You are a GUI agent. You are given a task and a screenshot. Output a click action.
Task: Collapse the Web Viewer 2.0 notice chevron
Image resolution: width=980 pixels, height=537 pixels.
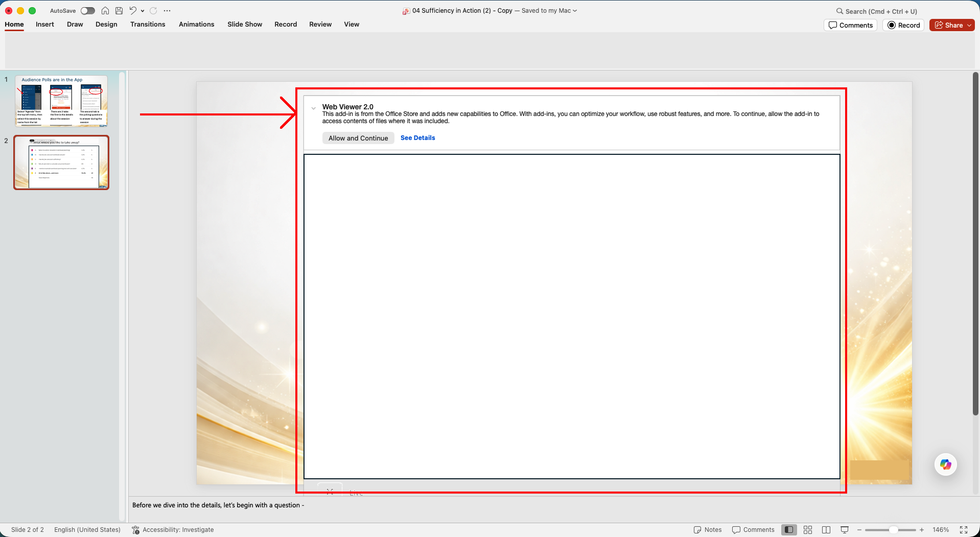pyautogui.click(x=314, y=108)
